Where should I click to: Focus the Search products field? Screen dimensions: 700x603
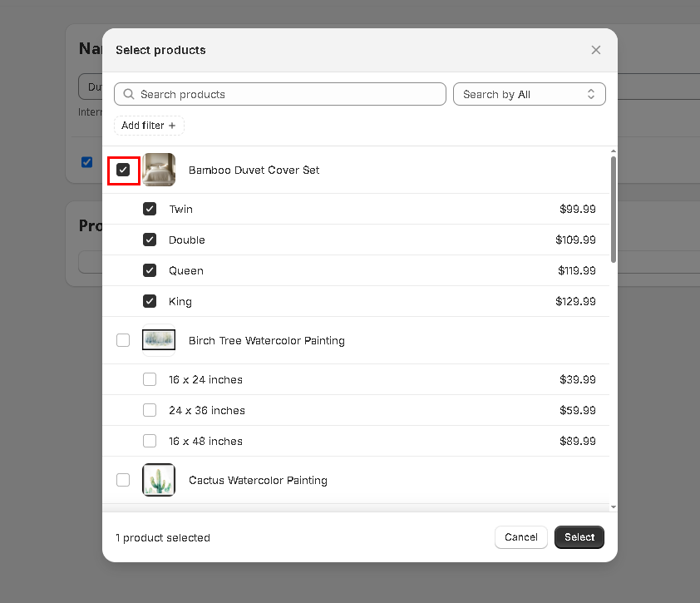(x=280, y=94)
